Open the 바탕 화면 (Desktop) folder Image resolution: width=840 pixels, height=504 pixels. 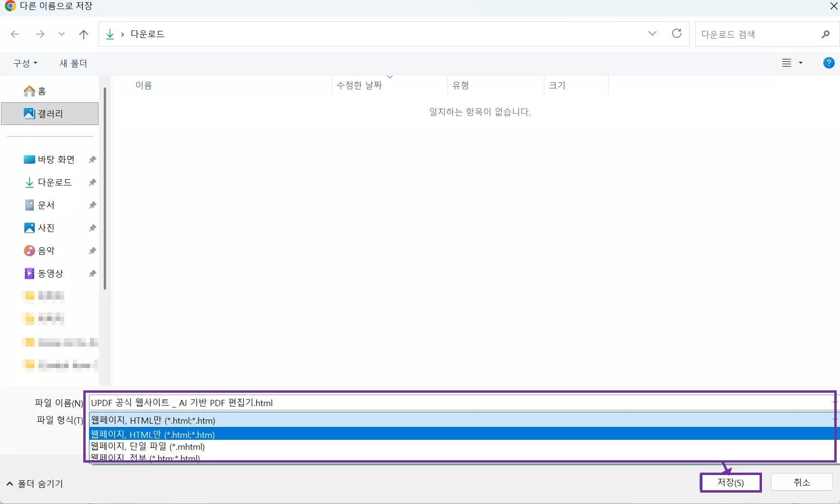[x=56, y=159]
